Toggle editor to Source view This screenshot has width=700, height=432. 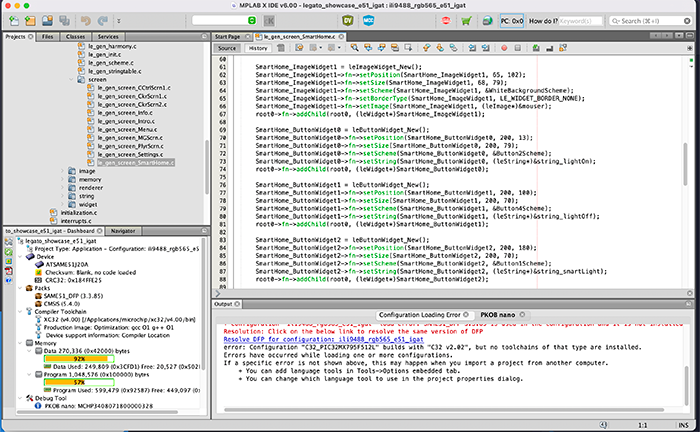click(227, 48)
